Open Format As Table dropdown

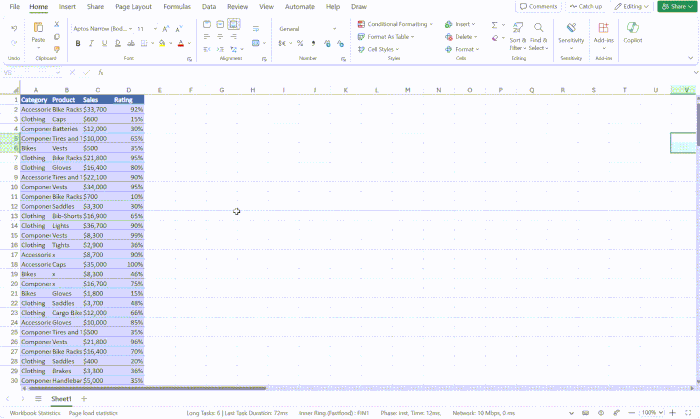click(386, 37)
